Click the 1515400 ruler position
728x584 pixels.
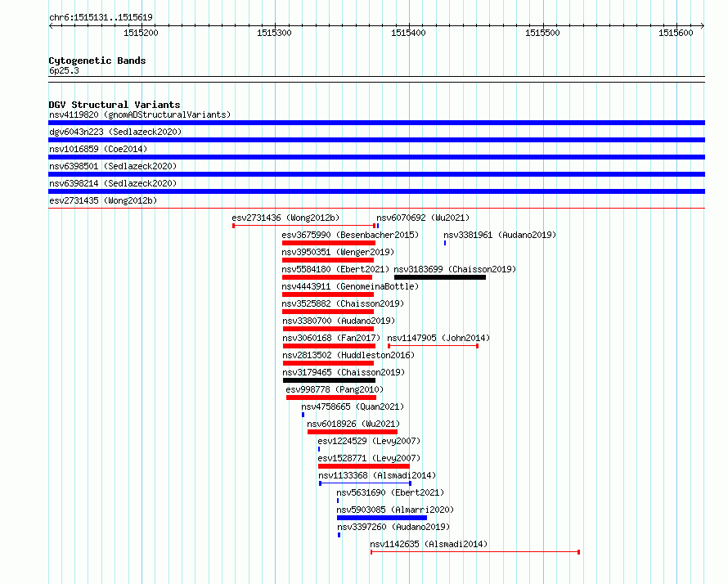[408, 33]
